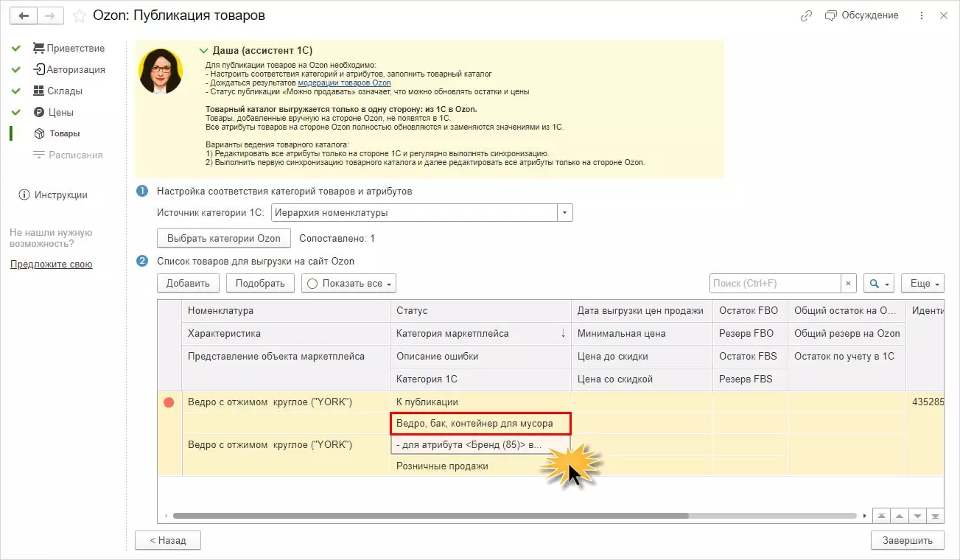Click the Цена до скидки header
This screenshot has width=960, height=560.
(642, 357)
